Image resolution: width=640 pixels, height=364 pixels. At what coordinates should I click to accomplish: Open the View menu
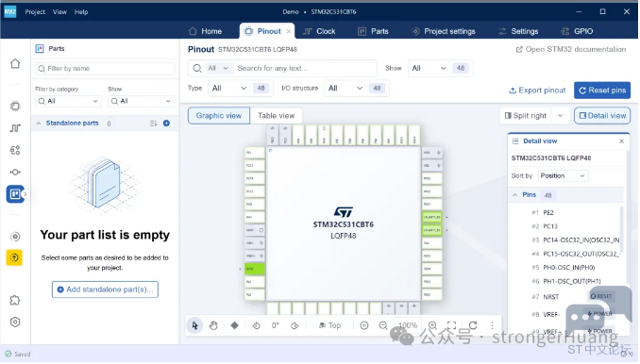(59, 12)
